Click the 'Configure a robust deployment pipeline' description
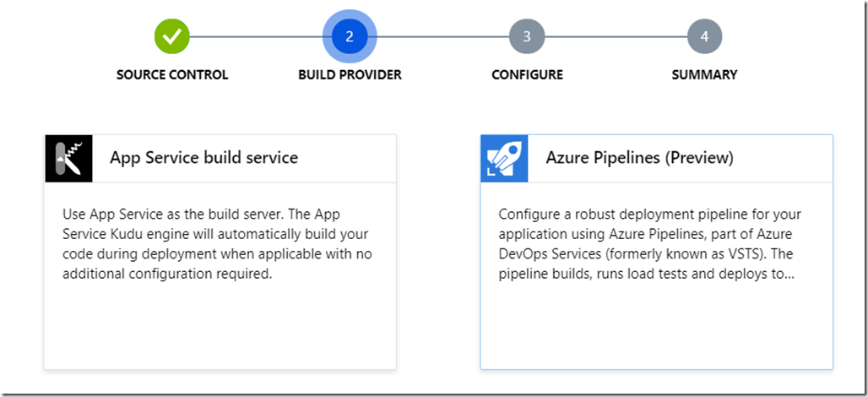The image size is (868, 397). click(650, 244)
